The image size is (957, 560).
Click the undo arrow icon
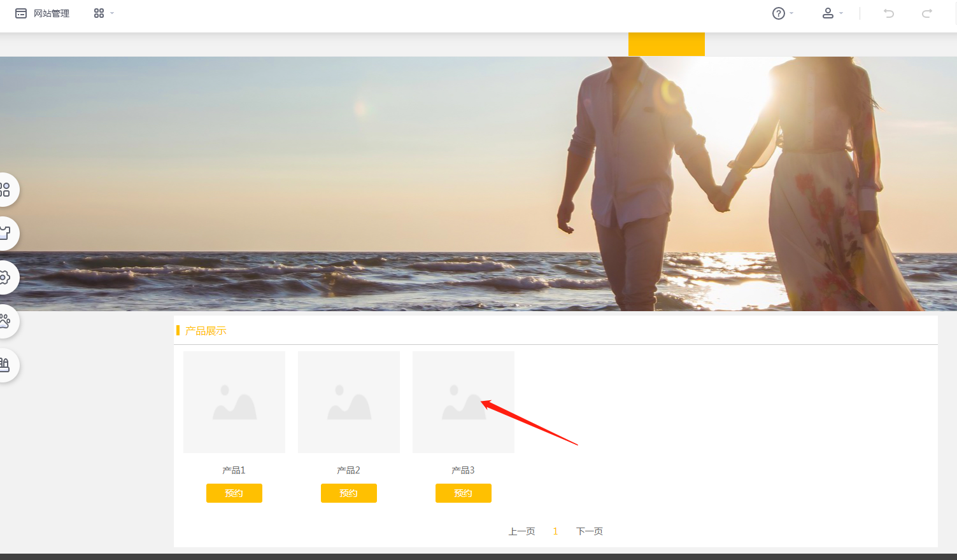pos(889,13)
